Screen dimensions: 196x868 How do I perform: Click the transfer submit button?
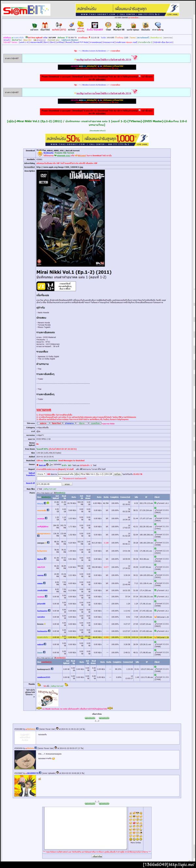click(x=117, y=474)
